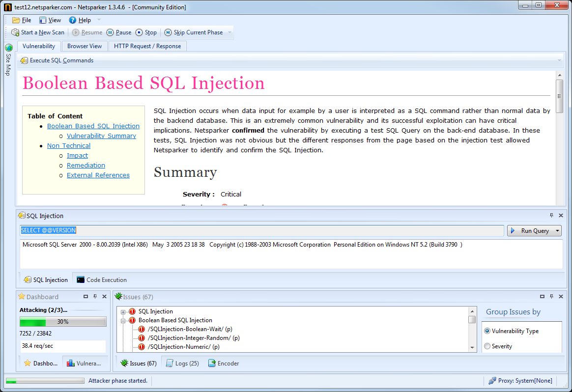
Task: Select the /SQLInjection-Integer-Random/ (p) issue
Action: (x=194, y=338)
